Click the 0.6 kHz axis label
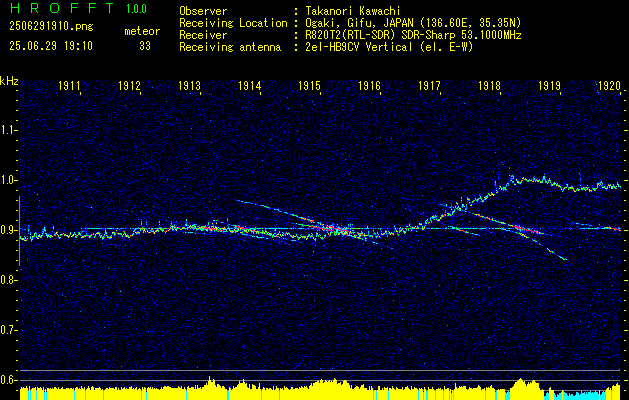The image size is (629, 400). [8, 380]
